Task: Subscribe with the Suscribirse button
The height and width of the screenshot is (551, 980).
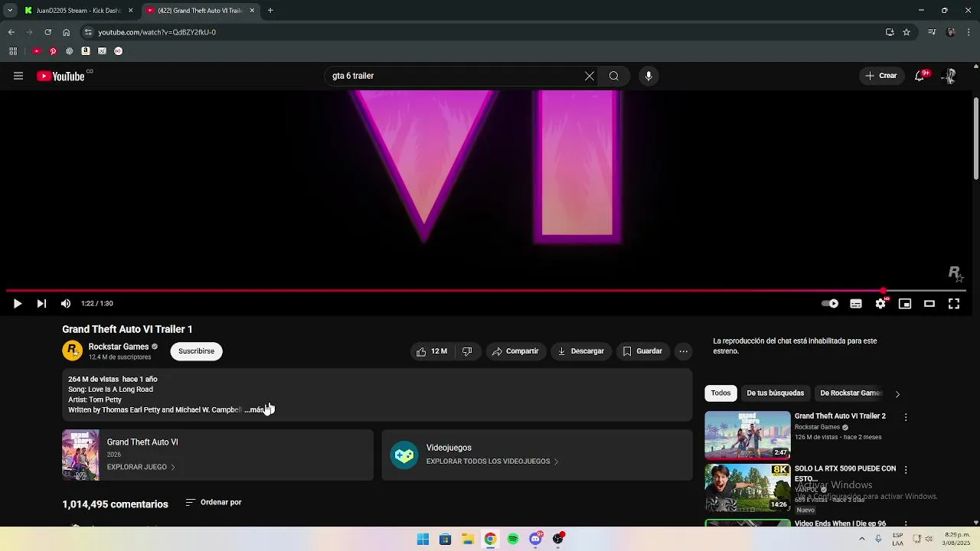Action: (196, 351)
